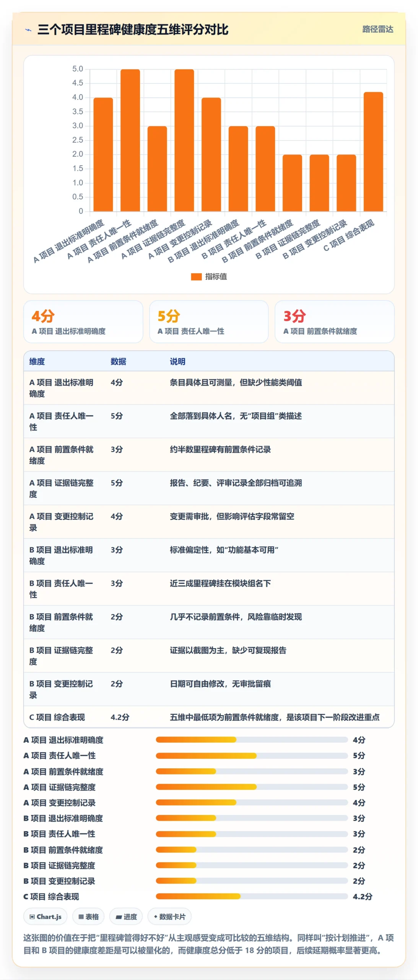The width and height of the screenshot is (418, 980).
Task: Click the progress bar for A 项目 责任人唯一性
Action: pos(252,755)
